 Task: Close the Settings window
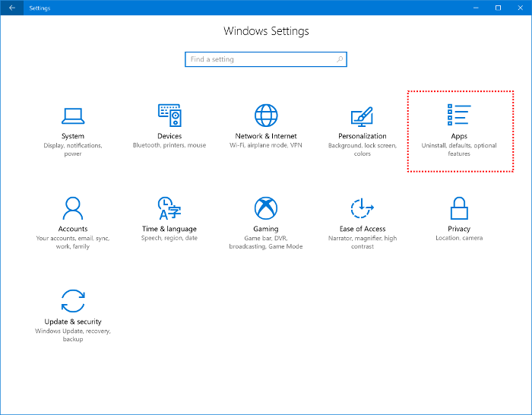tap(520, 8)
